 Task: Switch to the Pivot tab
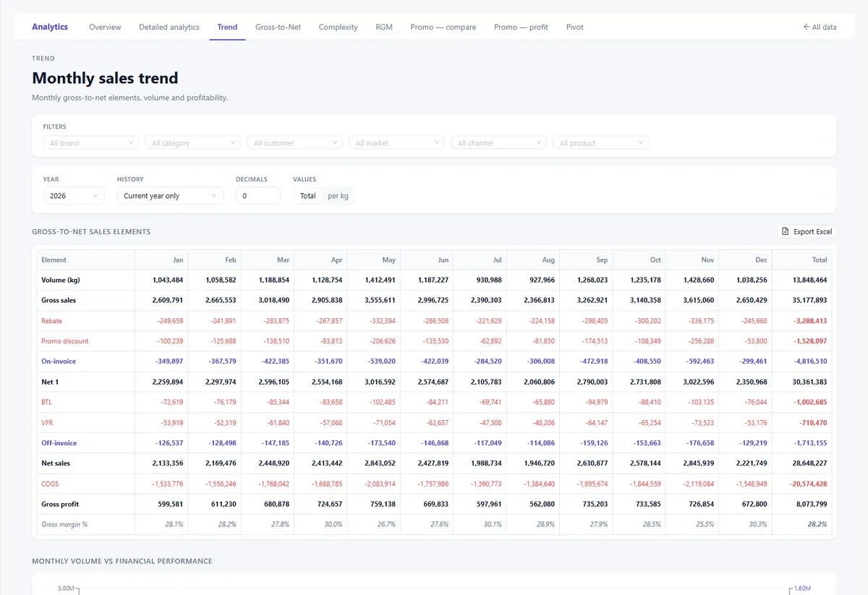[x=575, y=27]
